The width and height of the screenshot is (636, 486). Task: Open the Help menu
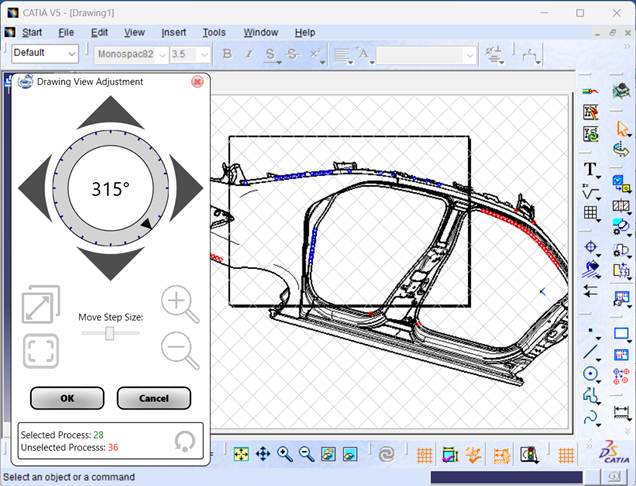tap(305, 32)
